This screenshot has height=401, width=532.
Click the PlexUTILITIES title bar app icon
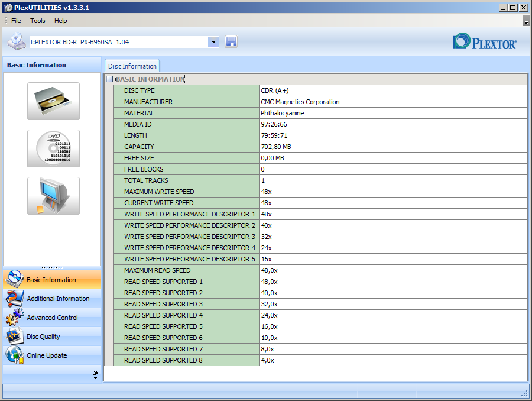[8, 8]
